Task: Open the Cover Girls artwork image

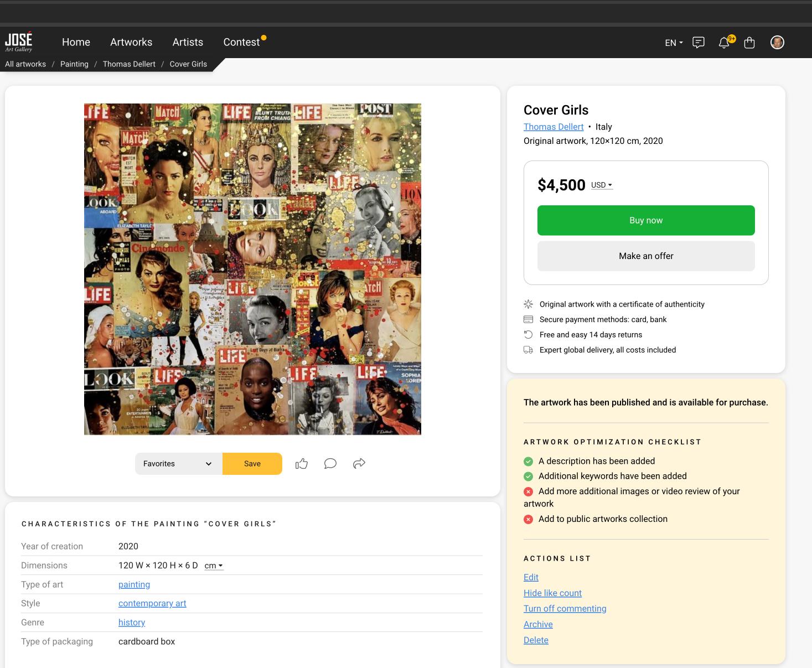Action: [252, 269]
